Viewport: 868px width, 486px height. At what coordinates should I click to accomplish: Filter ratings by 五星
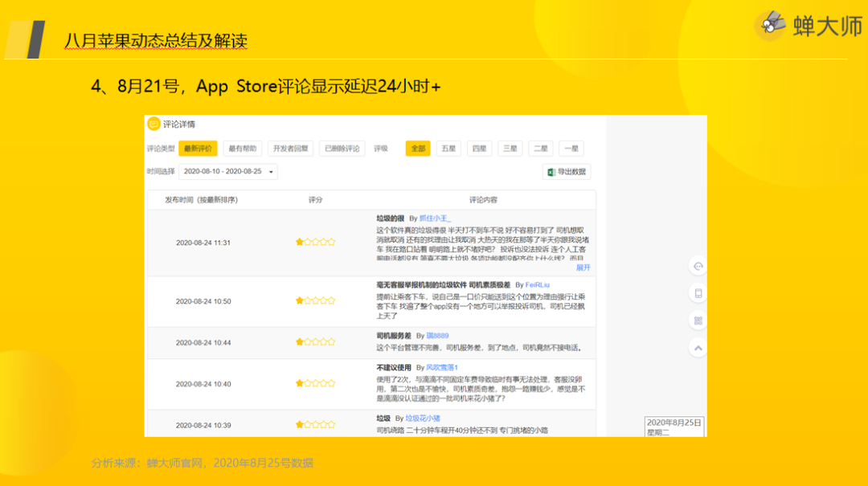tap(448, 149)
